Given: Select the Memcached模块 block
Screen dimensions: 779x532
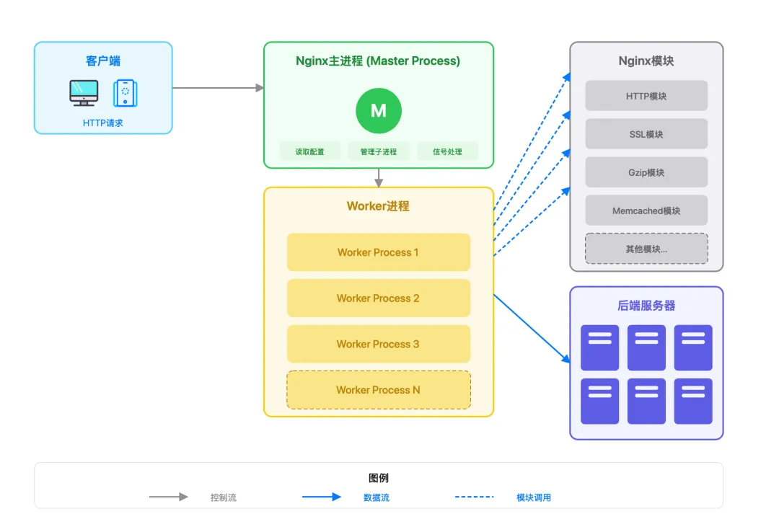Looking at the screenshot, I should [x=646, y=210].
